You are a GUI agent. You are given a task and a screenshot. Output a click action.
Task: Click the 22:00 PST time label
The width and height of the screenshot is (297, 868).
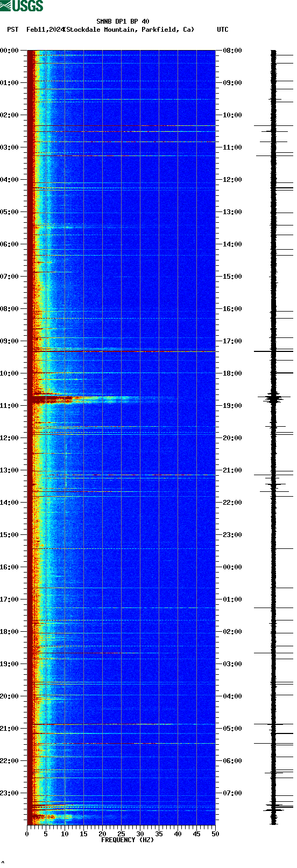click(10, 761)
